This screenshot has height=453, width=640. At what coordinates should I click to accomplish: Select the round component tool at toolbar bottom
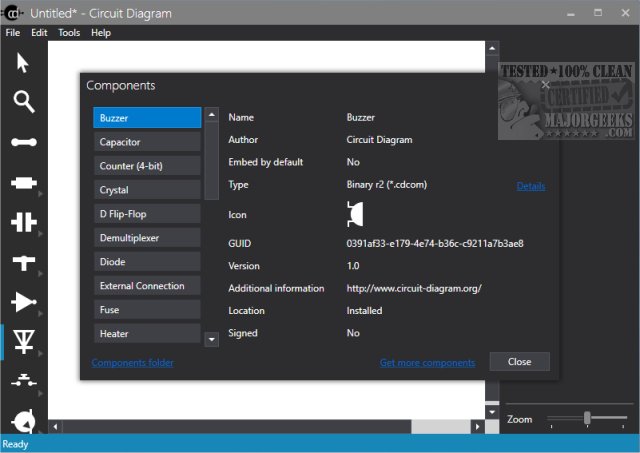(x=24, y=421)
